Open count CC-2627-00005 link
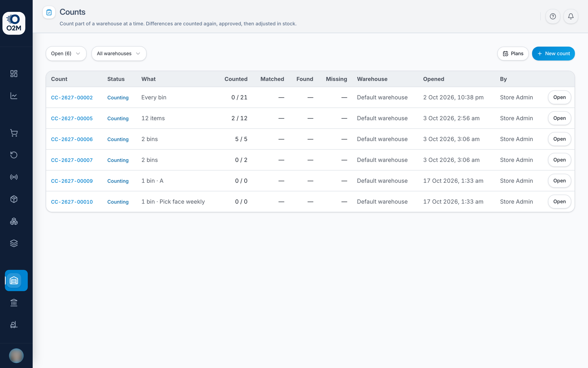Viewport: 588px width, 368px height. pyautogui.click(x=72, y=118)
